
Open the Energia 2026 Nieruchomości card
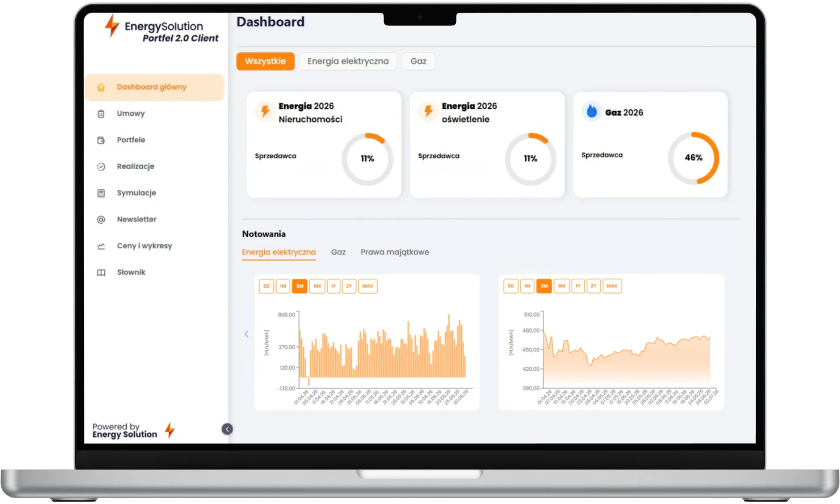pos(324,144)
